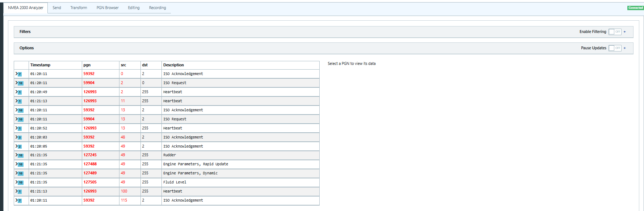Image resolution: width=644 pixels, height=211 pixels.
Task: Click 'Engine Parameters, Rapid Update' description
Action: click(195, 164)
